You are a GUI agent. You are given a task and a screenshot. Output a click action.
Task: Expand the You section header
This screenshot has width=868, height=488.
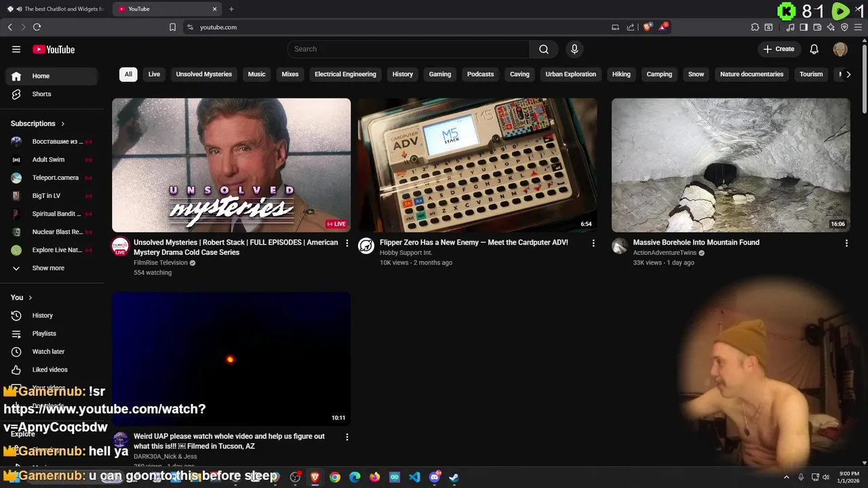[x=22, y=297]
